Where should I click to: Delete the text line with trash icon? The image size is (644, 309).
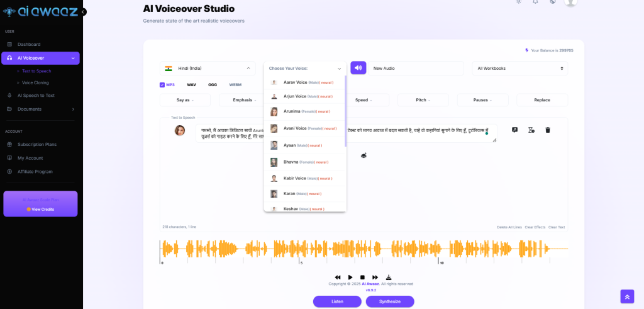547,130
